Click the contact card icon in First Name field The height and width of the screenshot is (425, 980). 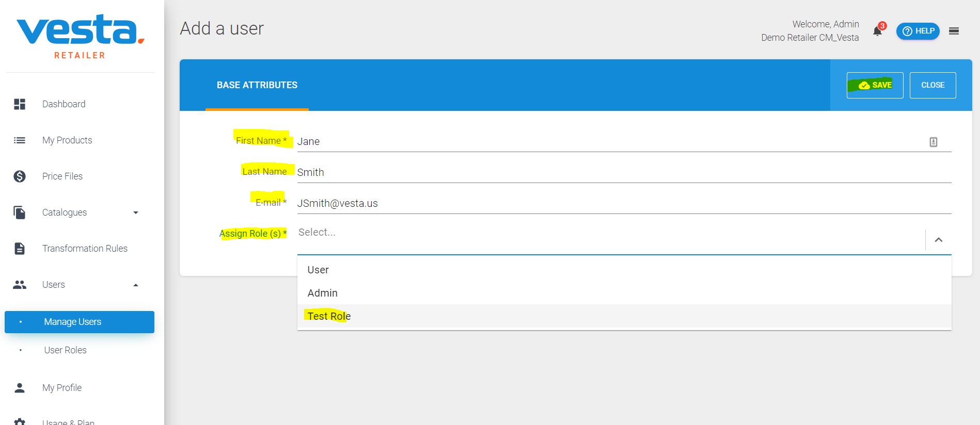pos(934,142)
